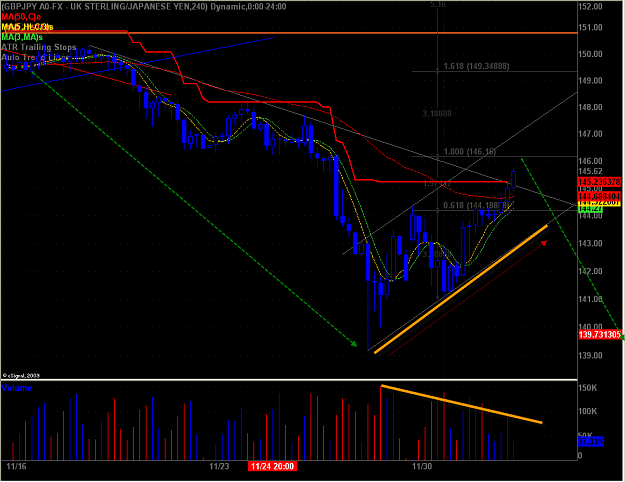This screenshot has height=482, width=625.
Task: Click the 11/30 date label
Action: point(422,466)
